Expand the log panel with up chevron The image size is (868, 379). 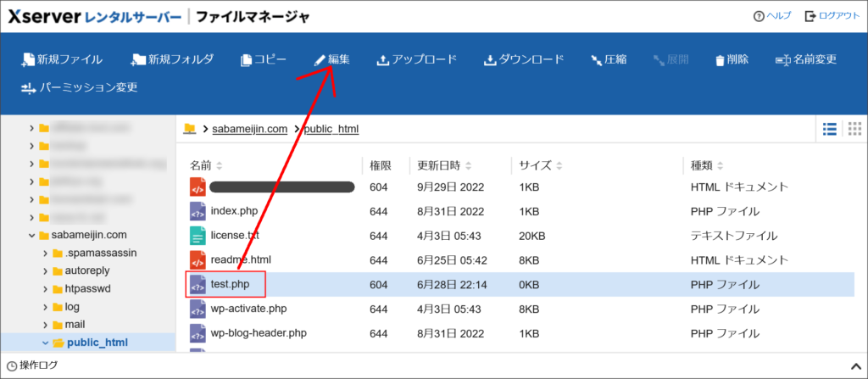[854, 365]
